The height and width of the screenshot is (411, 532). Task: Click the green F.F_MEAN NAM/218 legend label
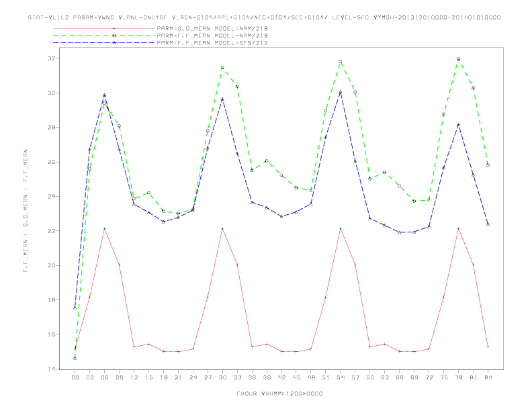pyautogui.click(x=212, y=36)
